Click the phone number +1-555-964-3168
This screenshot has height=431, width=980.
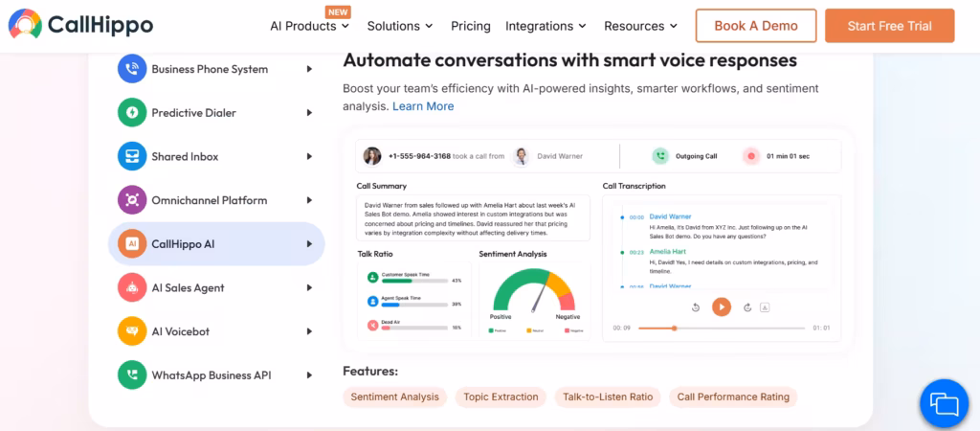coord(419,156)
